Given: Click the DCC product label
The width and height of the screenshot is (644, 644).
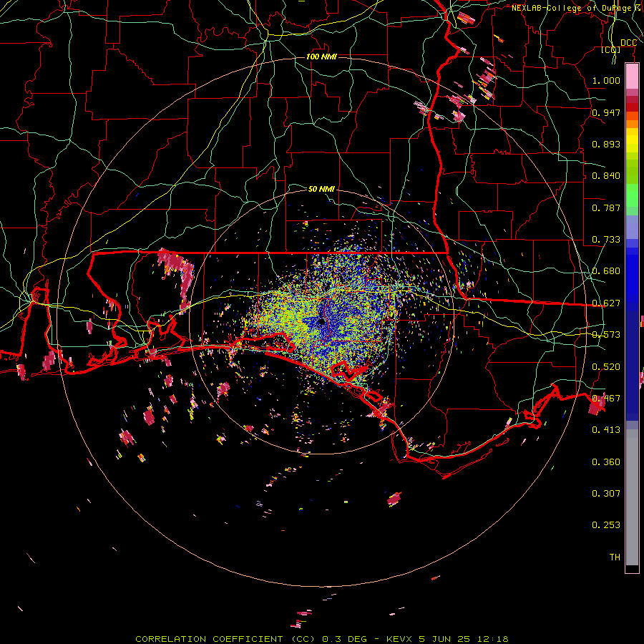Looking at the screenshot, I should [x=628, y=43].
